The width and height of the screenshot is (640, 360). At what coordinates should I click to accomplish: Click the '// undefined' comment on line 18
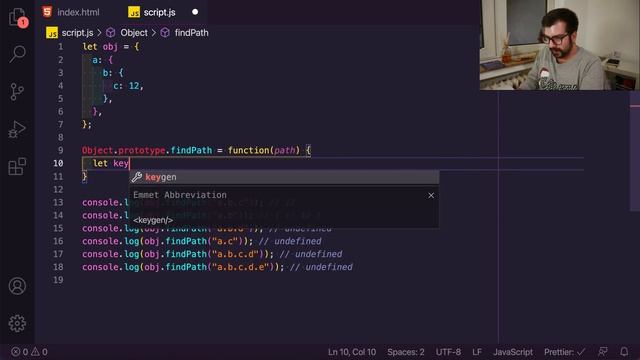click(x=321, y=267)
